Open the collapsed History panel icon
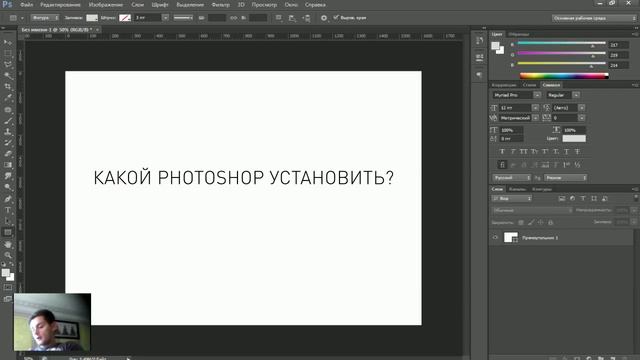The width and height of the screenshot is (640, 360). 480,40
